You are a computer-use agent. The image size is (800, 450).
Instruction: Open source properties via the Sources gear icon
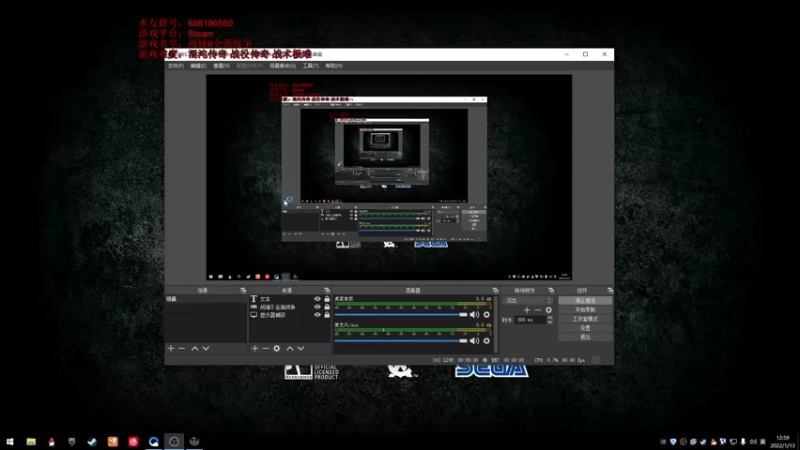click(x=277, y=348)
